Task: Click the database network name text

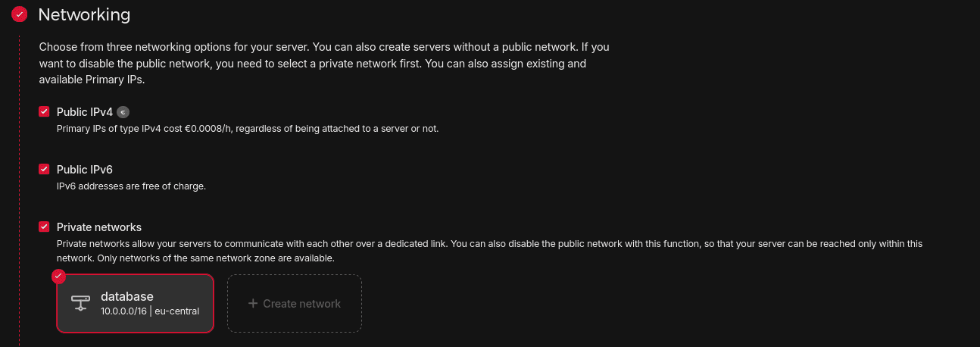Action: click(127, 296)
